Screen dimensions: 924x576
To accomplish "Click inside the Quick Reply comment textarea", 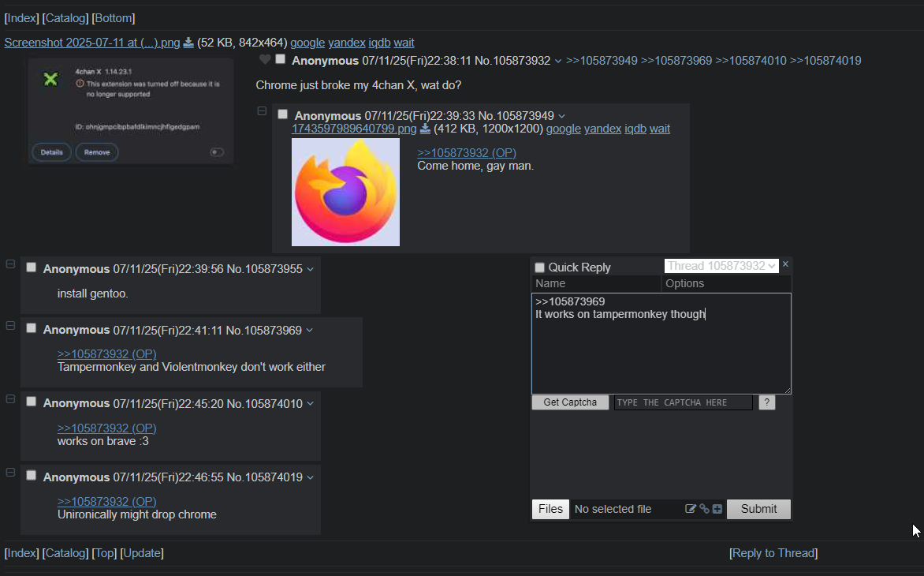I will pos(661,344).
